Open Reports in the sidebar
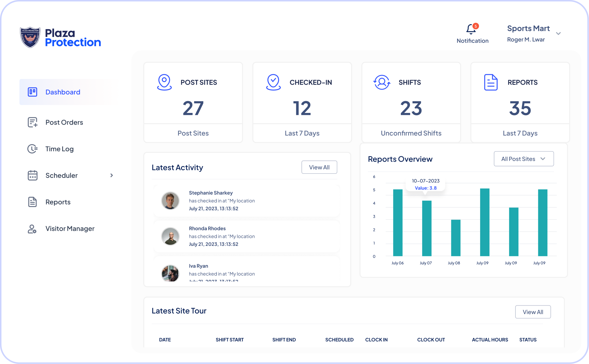Image resolution: width=589 pixels, height=364 pixels. point(58,202)
